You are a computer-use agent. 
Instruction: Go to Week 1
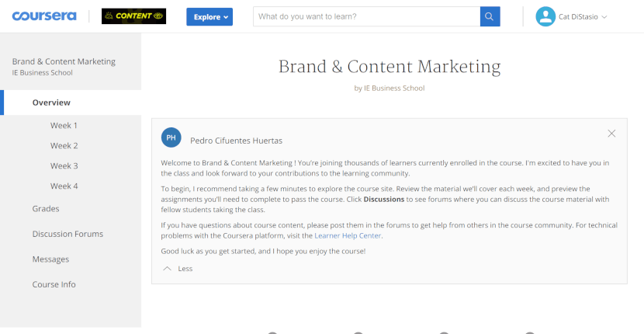[64, 126]
